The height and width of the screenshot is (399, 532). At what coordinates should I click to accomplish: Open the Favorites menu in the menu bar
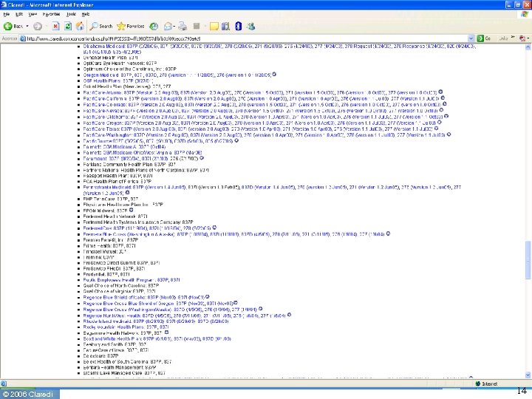(51, 14)
